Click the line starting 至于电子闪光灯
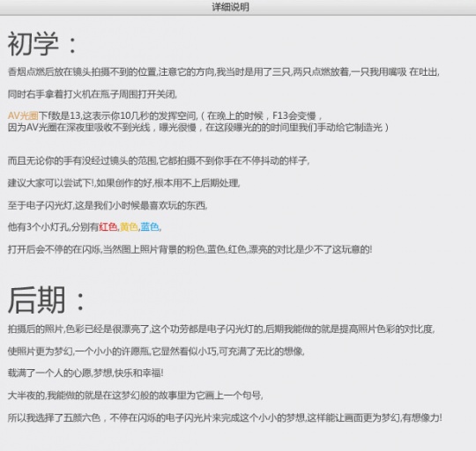This screenshot has height=451, width=476. click(108, 205)
